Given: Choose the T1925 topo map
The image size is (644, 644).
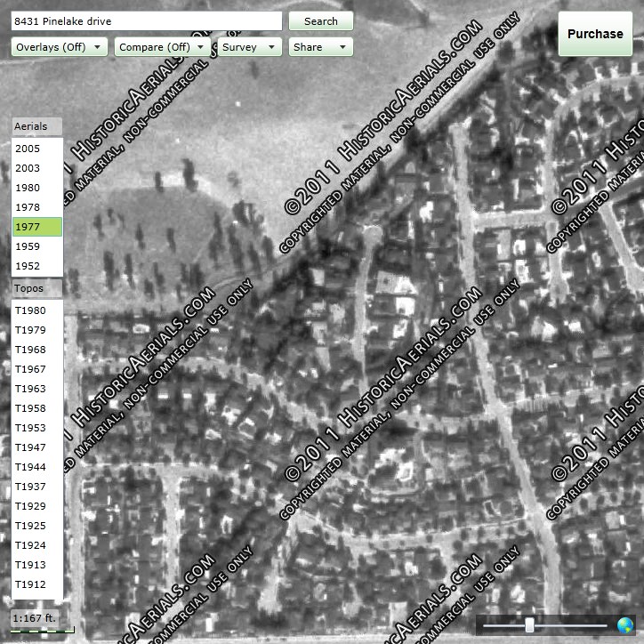Looking at the screenshot, I should 37,526.
